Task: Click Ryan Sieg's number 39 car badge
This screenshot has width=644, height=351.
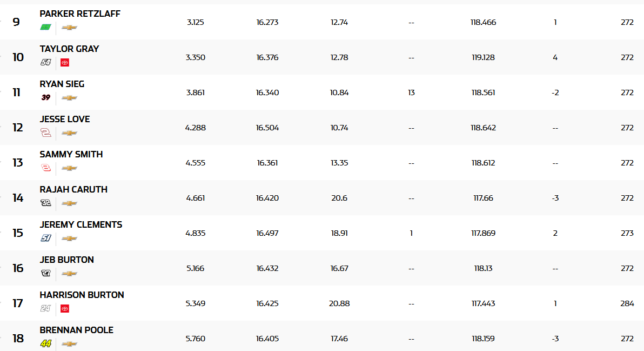Action: coord(46,98)
